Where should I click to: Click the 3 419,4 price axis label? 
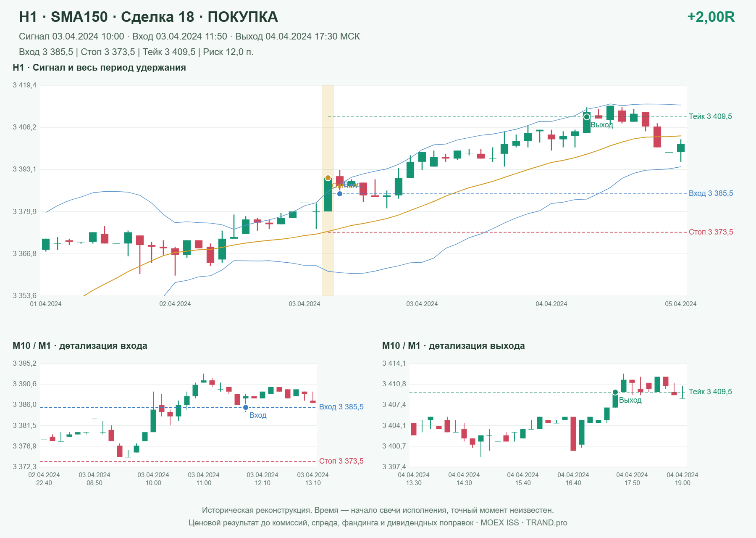click(24, 85)
